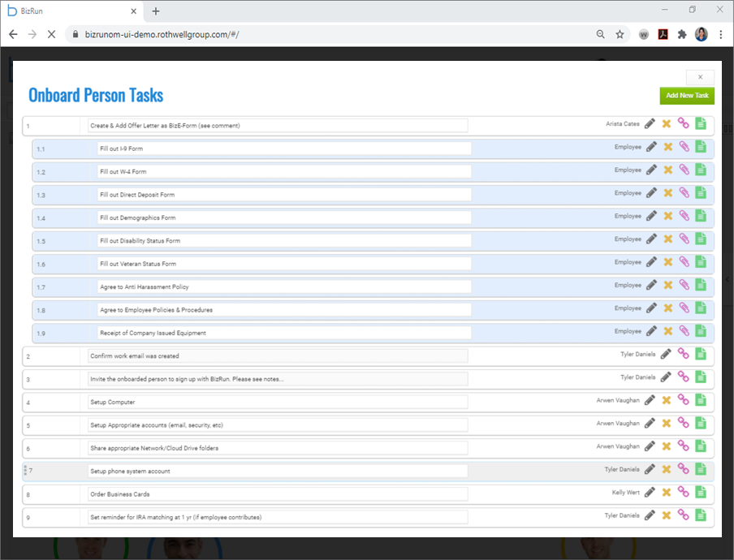734x560 pixels.
Task: Click pencil icon for Receipt of Company Issued Equipment
Action: 651,331
